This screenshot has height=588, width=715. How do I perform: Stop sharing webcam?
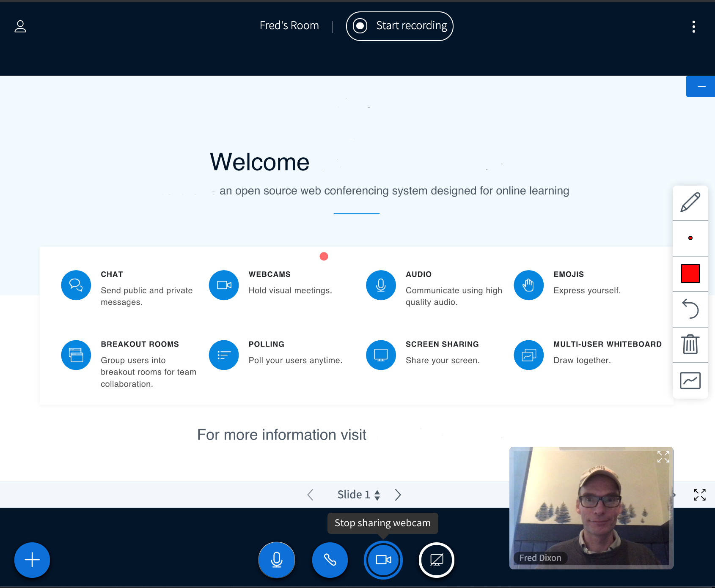[383, 560]
